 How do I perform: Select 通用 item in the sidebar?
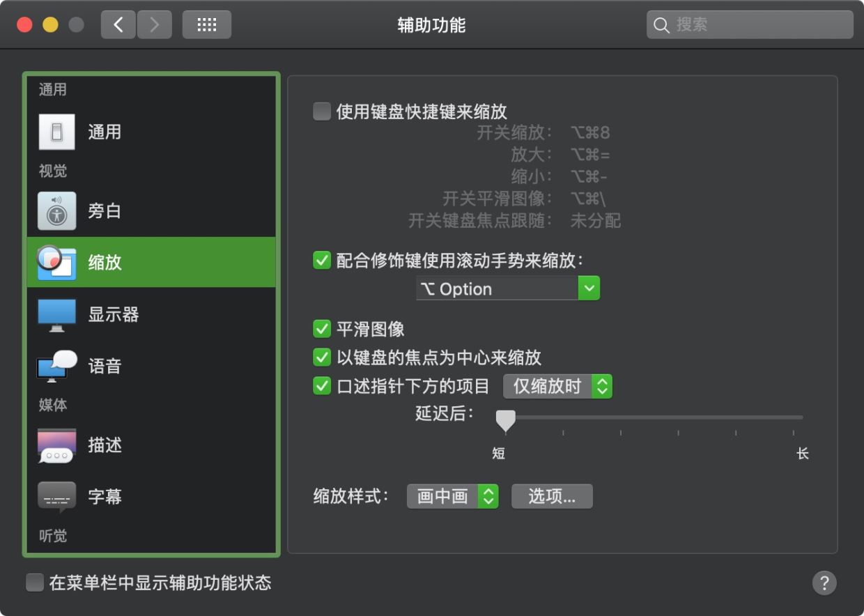point(151,132)
